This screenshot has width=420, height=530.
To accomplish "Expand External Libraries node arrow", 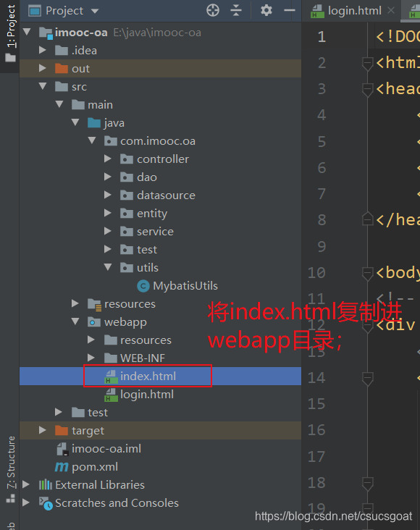I will tap(26, 484).
